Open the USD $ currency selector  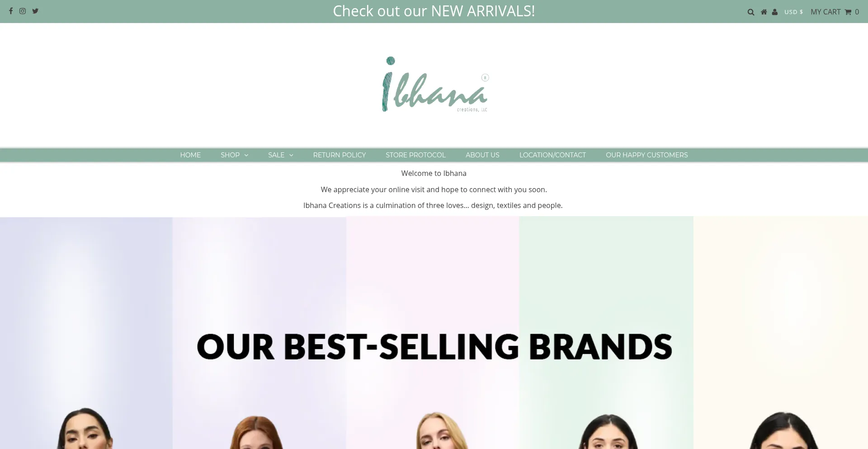tap(794, 12)
